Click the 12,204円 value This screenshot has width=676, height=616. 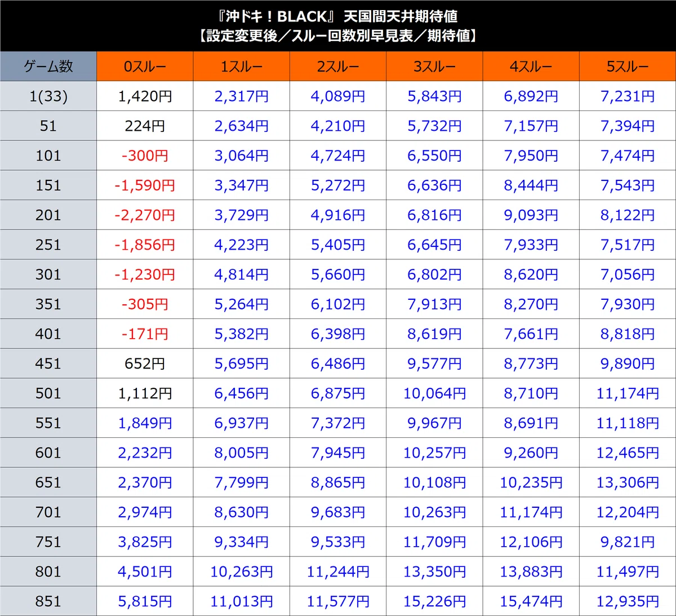click(628, 512)
